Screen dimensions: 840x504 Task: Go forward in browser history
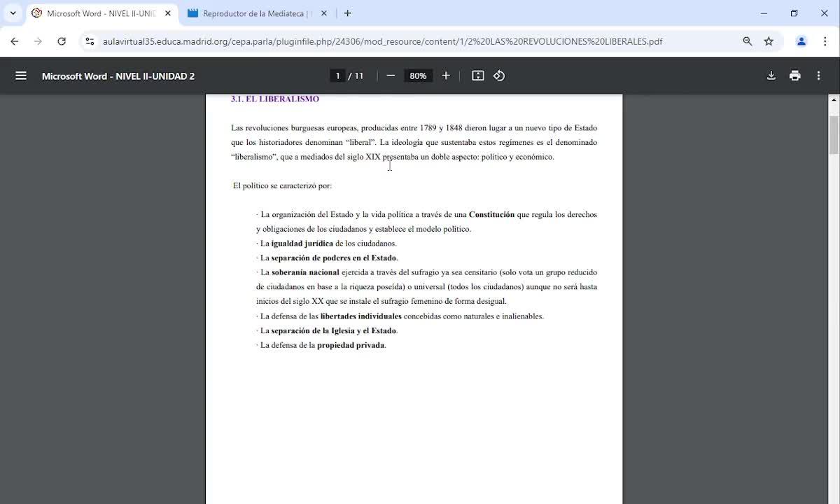(x=38, y=41)
